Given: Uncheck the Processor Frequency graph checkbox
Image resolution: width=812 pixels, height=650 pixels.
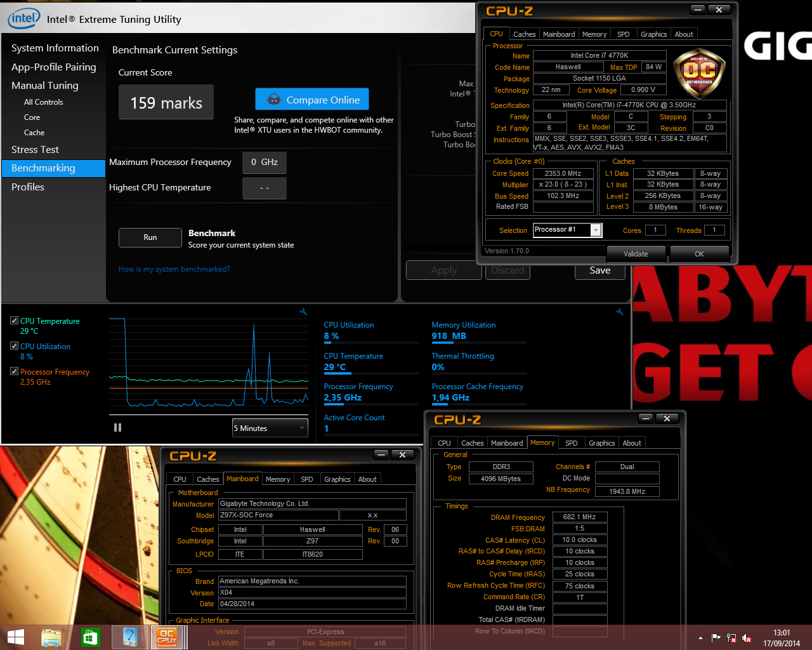Looking at the screenshot, I should click(x=14, y=371).
